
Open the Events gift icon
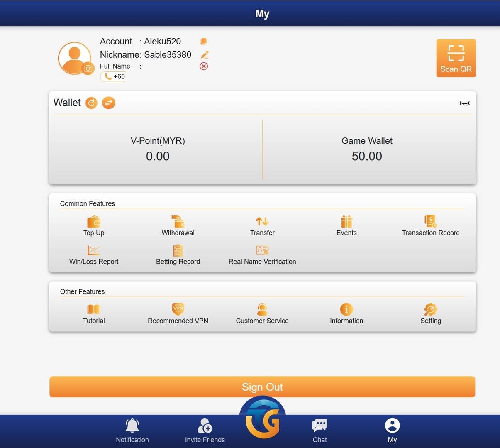click(346, 221)
